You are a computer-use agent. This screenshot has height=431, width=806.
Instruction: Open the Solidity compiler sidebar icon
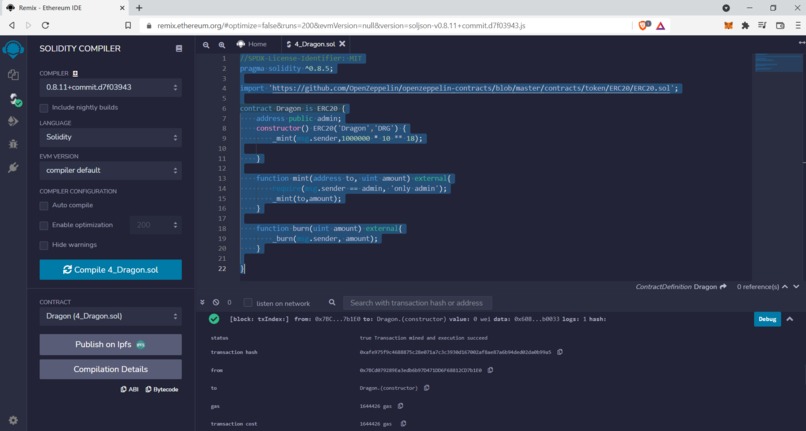(14, 99)
